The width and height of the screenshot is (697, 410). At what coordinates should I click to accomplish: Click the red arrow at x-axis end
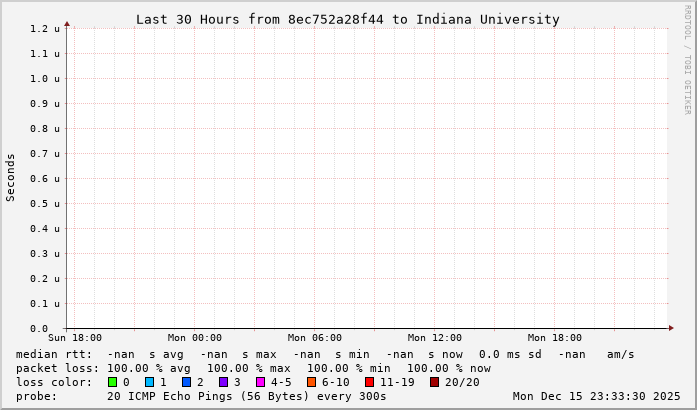click(x=671, y=328)
